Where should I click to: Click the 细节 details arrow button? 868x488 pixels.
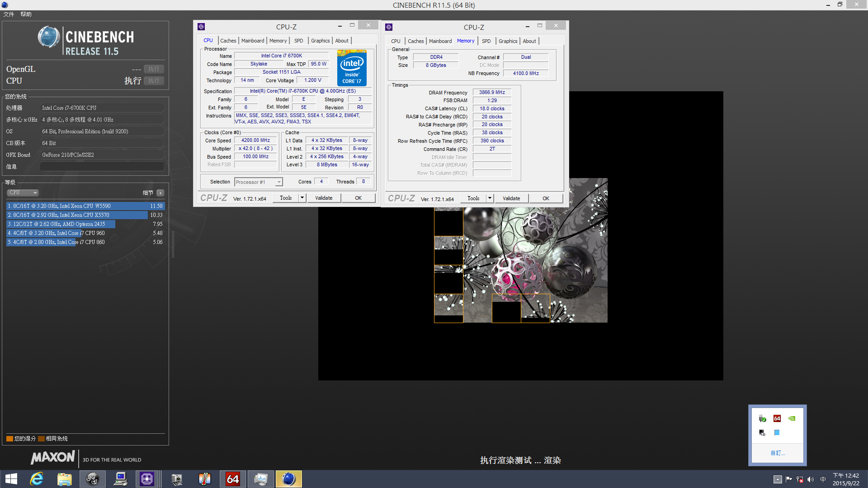click(x=160, y=193)
